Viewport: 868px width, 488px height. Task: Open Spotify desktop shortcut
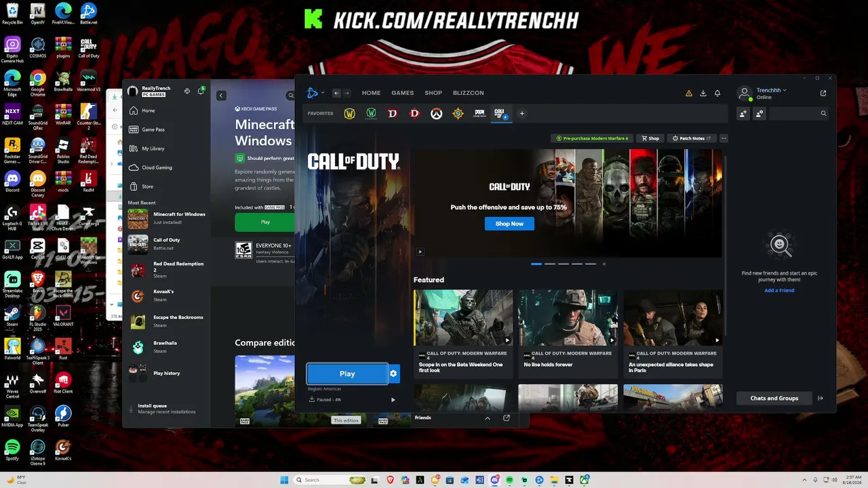(12, 450)
